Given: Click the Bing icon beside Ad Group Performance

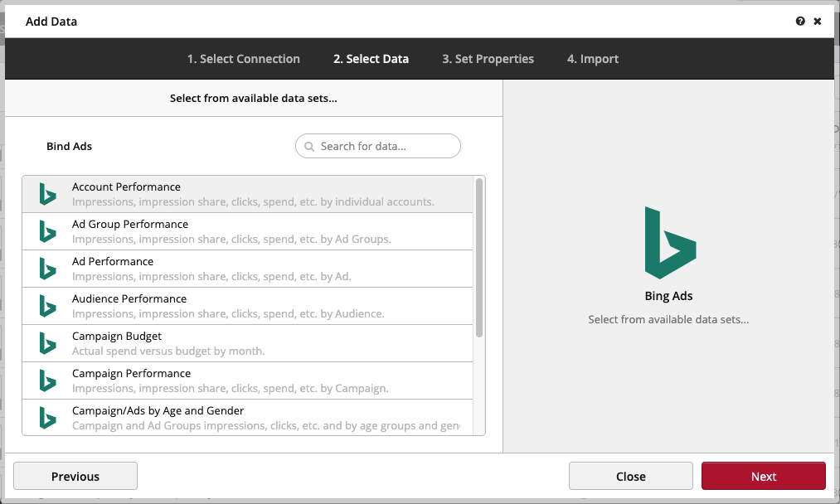Looking at the screenshot, I should (x=47, y=231).
